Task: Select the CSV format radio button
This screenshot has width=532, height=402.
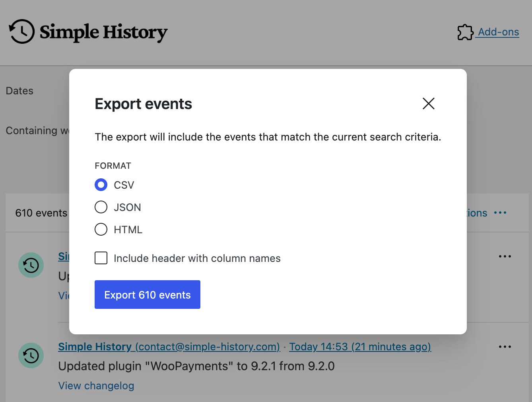Action: (x=101, y=185)
